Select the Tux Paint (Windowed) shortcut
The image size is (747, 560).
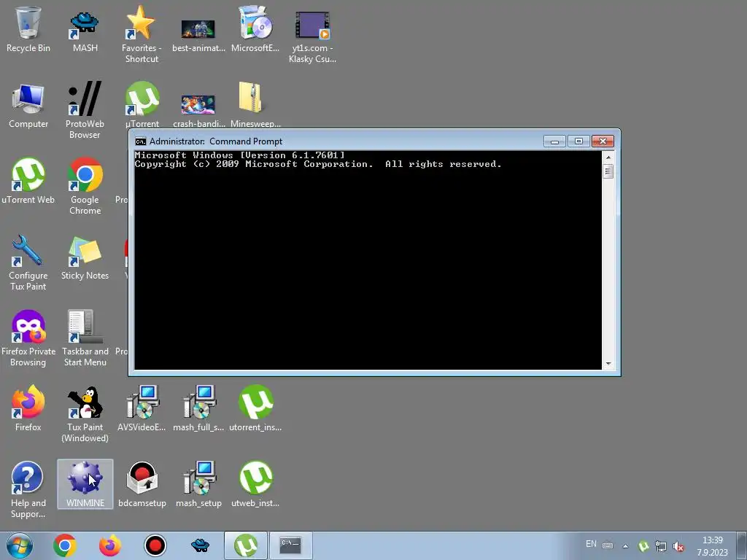[85, 413]
